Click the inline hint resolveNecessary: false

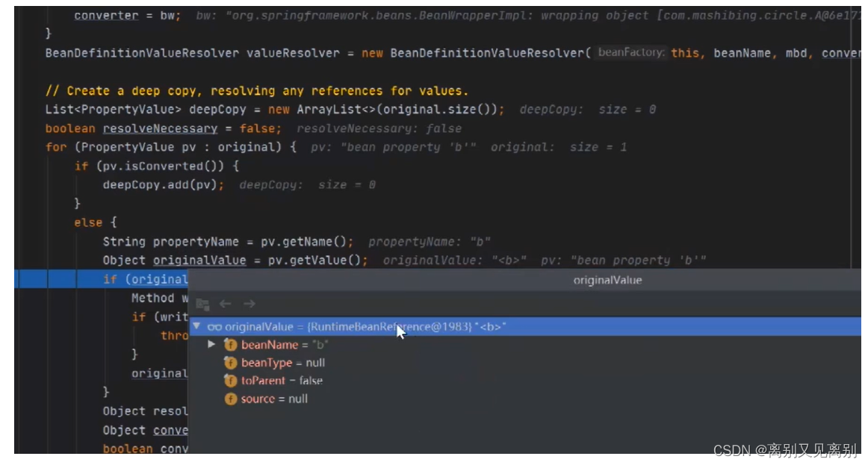[379, 128]
